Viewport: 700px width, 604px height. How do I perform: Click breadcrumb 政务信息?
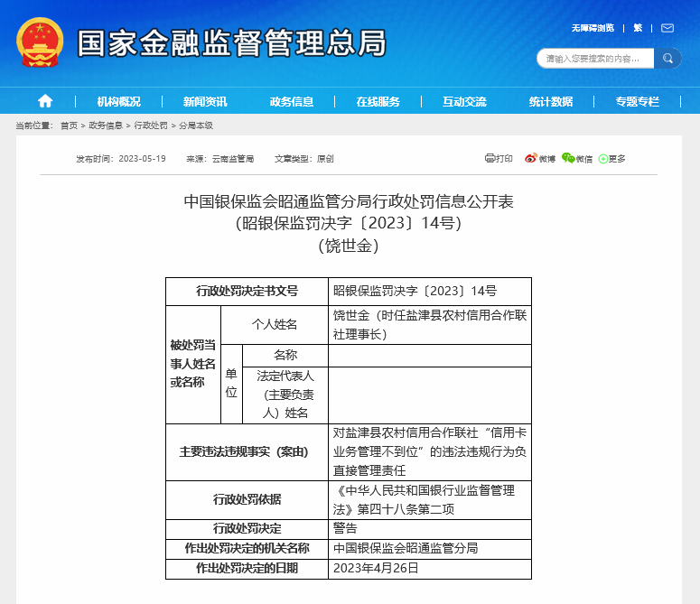(106, 125)
